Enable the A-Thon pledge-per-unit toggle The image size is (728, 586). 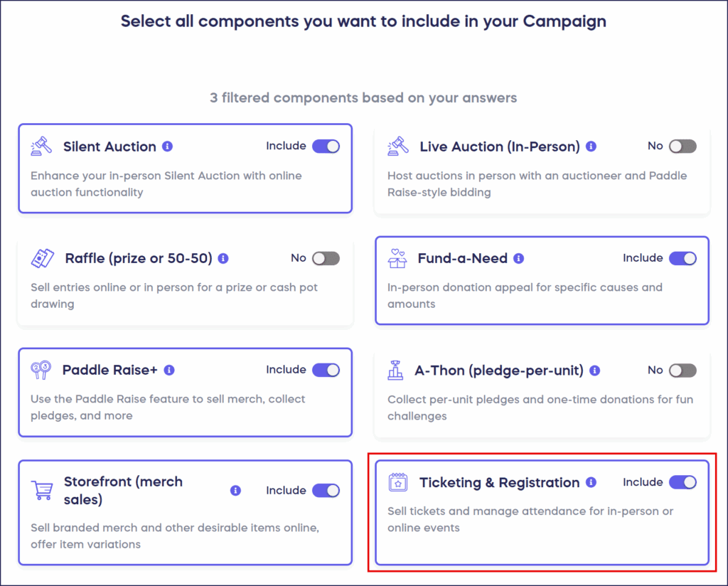point(682,371)
